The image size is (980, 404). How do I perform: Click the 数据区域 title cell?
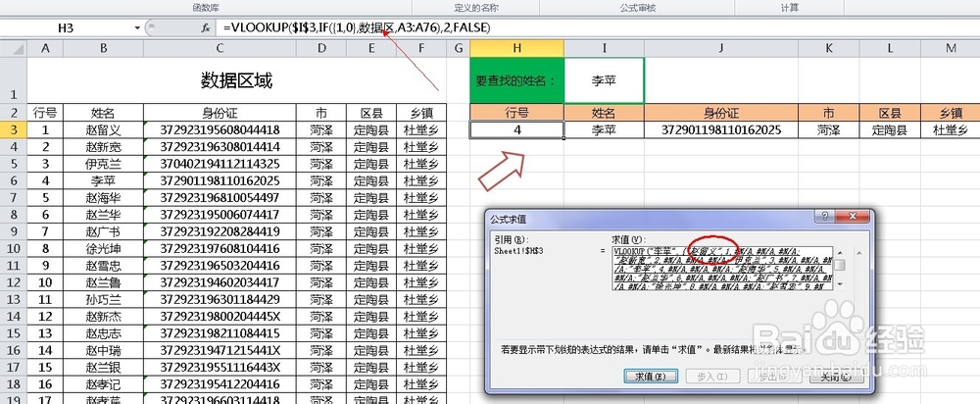pyautogui.click(x=237, y=80)
